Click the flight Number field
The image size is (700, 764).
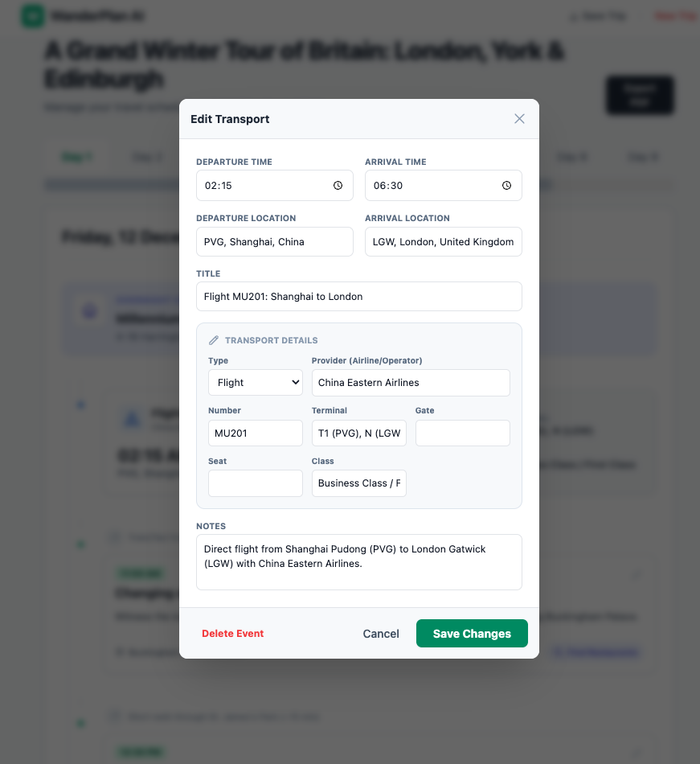coord(256,433)
